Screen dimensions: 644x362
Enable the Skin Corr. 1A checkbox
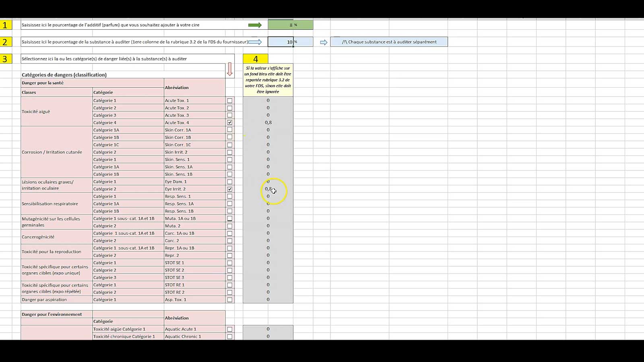(x=230, y=130)
